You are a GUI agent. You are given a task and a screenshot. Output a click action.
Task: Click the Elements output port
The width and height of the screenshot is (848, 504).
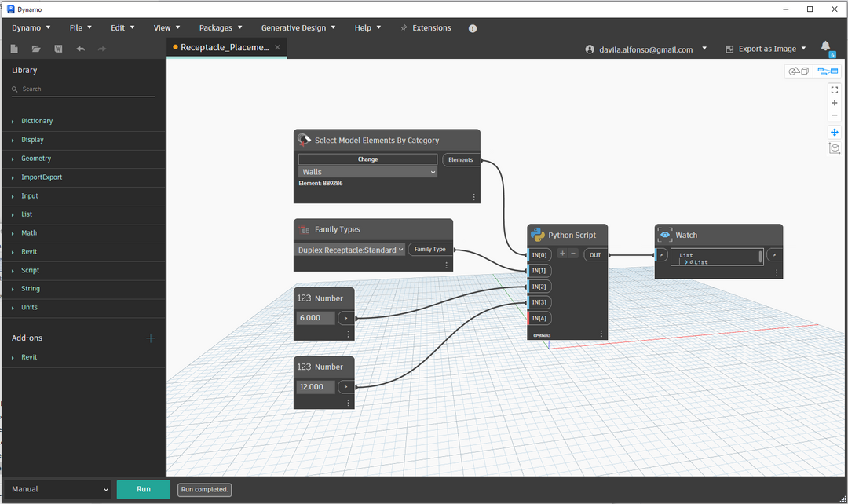pyautogui.click(x=461, y=159)
